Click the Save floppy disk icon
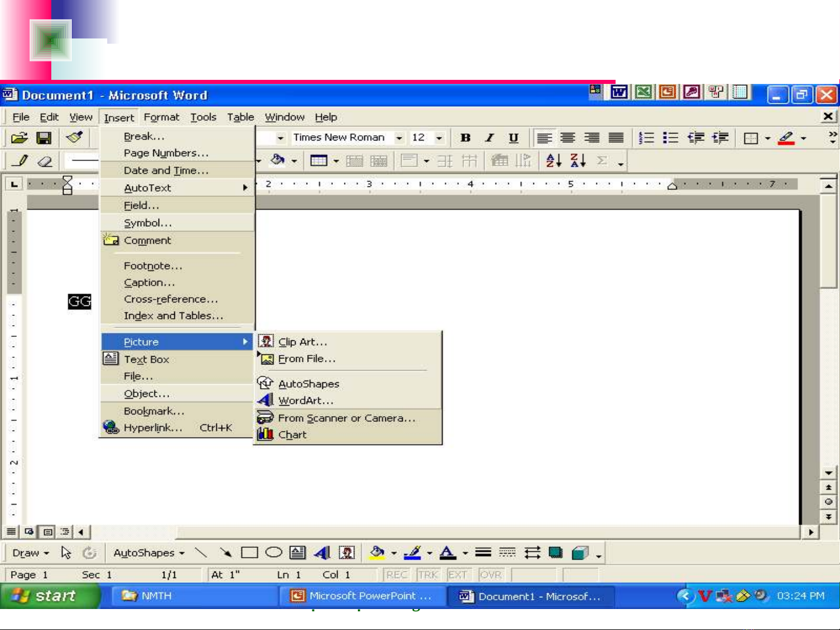Screen dimensions: 840x630 coord(44,138)
